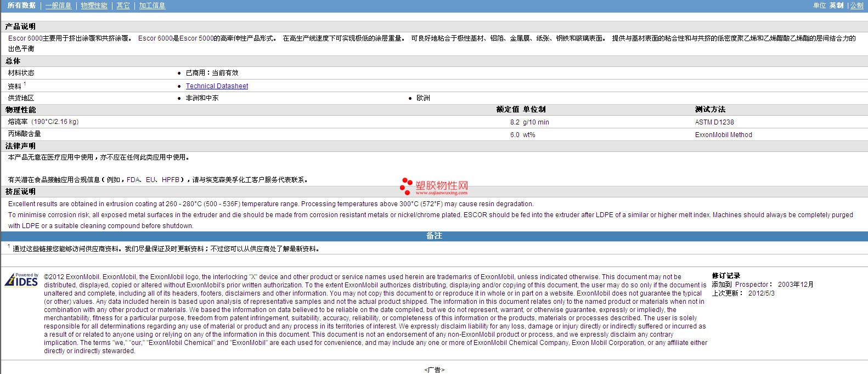
Task: Click the footnote about supplier links
Action: pyautogui.click(x=166, y=248)
